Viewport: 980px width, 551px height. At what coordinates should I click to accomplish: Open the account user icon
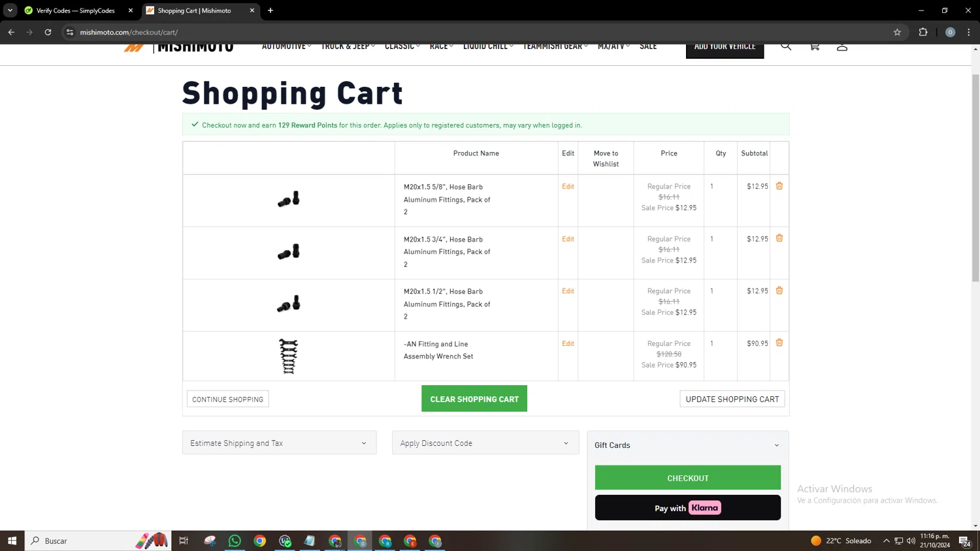tap(842, 46)
